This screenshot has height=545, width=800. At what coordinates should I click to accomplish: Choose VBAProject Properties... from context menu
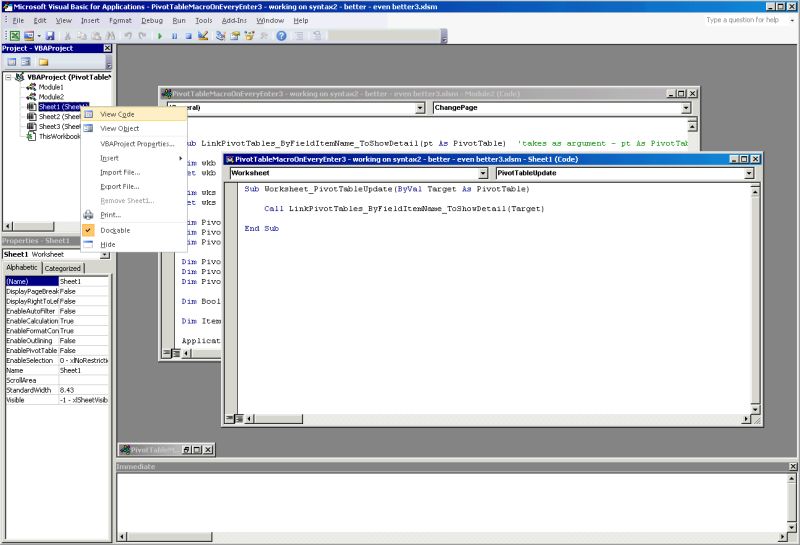(x=134, y=144)
